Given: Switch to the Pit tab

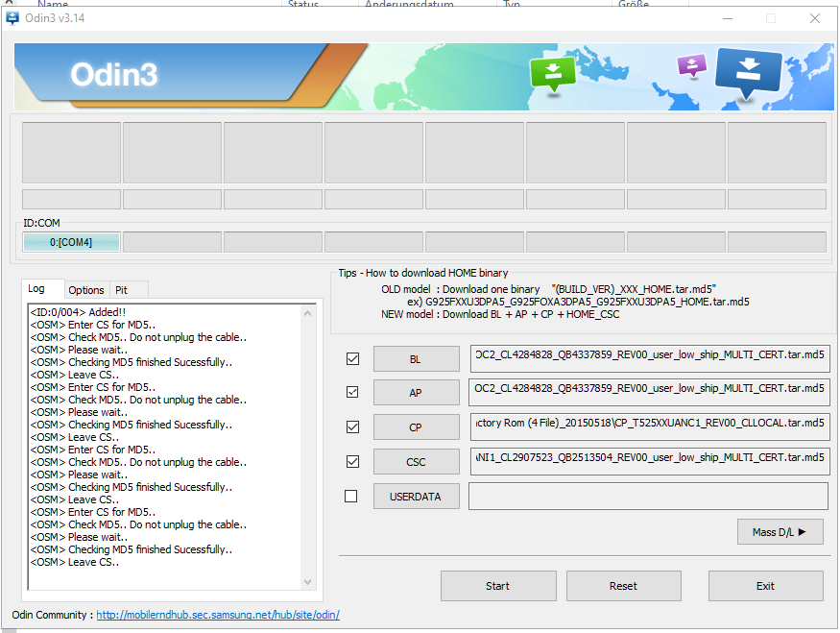Looking at the screenshot, I should tap(129, 290).
